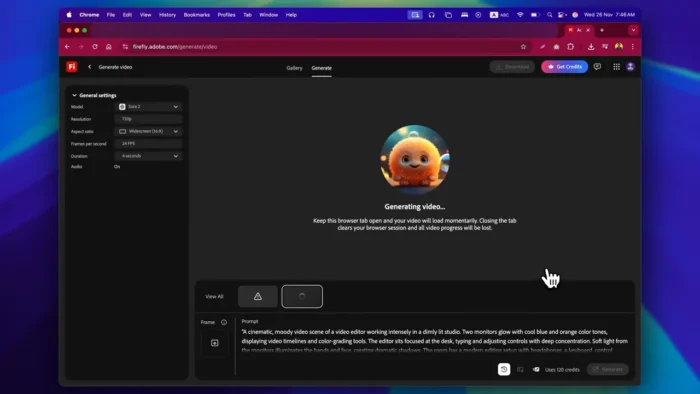
Task: Click View All generations
Action: tap(214, 297)
